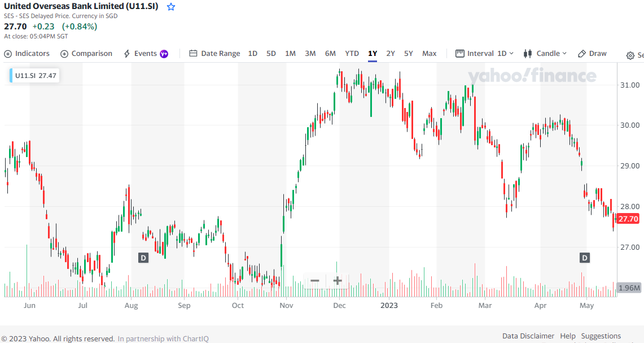The height and width of the screenshot is (343, 644).
Task: Click the August dividend D marker
Action: coord(143,258)
